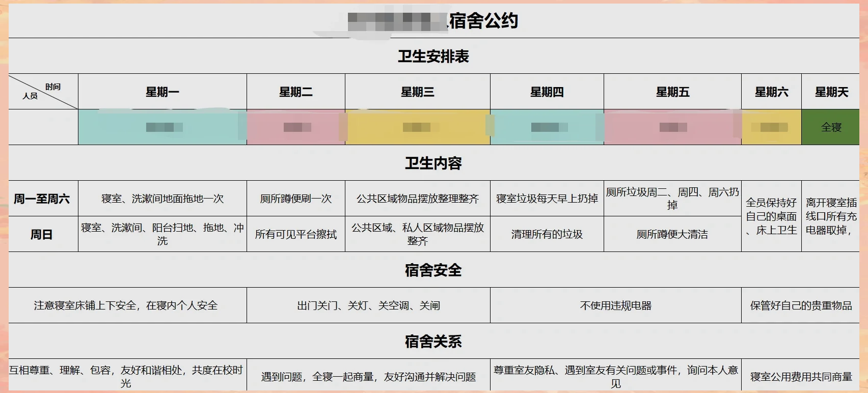Select cell 注意寝室床铺上下安全
Screen dimensions: 868x393
(x=127, y=305)
